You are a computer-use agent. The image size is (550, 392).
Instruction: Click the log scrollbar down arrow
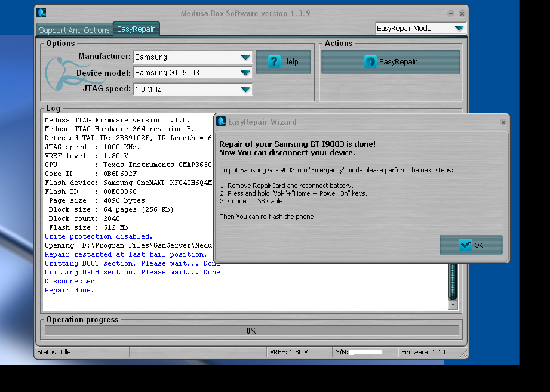[453, 304]
